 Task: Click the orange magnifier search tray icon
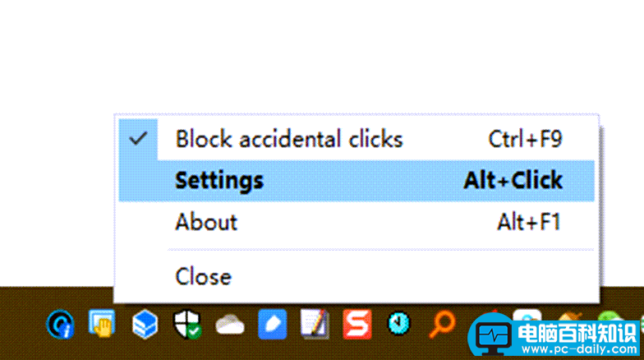[x=442, y=324]
